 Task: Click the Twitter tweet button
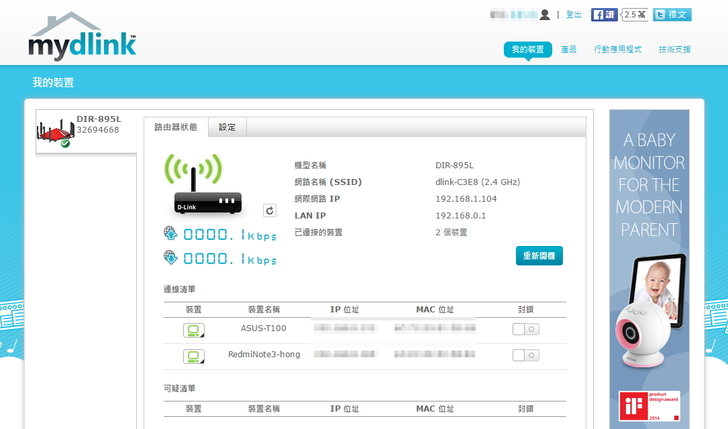point(672,15)
